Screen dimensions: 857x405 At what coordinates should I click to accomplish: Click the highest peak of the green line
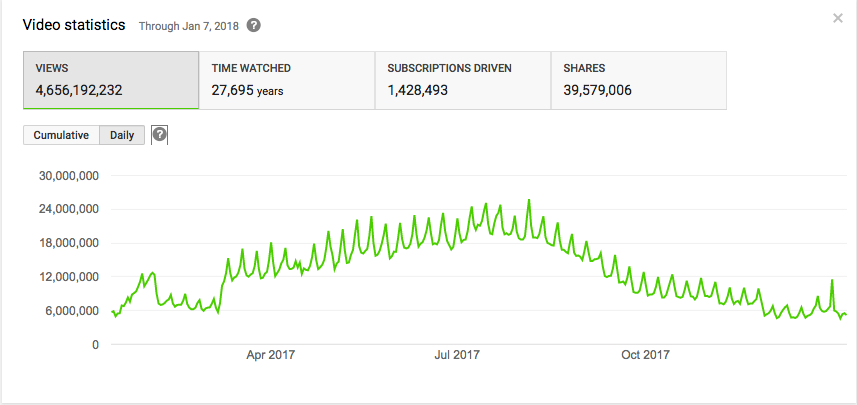[529, 200]
